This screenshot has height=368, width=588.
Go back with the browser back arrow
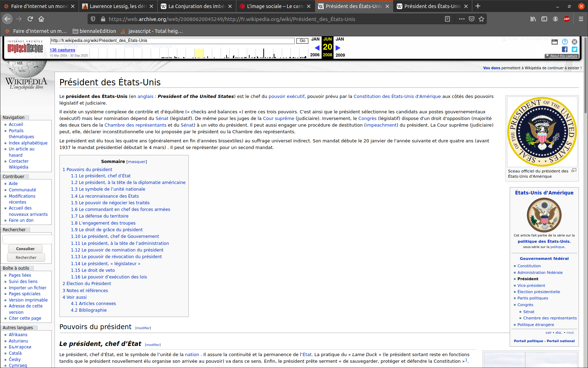point(7,19)
